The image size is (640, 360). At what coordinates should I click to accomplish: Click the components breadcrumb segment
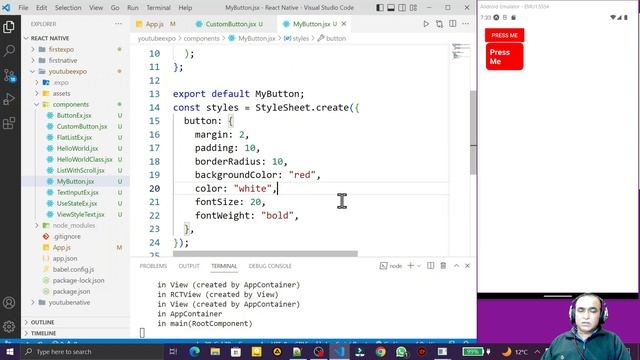coord(201,38)
